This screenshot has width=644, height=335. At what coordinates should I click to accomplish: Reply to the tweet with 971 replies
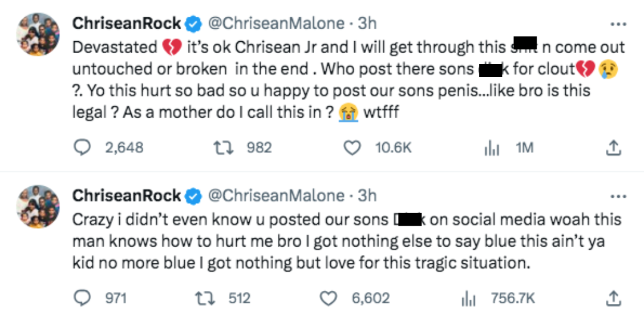82,297
